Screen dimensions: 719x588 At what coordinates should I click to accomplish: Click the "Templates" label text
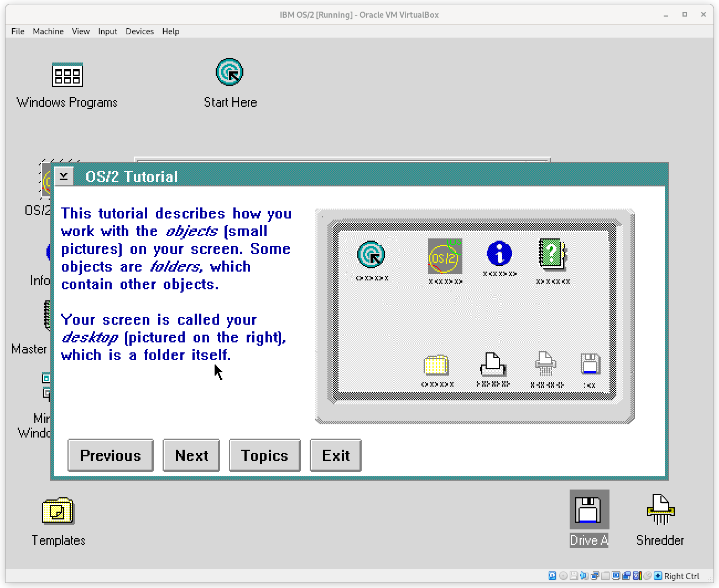[59, 540]
